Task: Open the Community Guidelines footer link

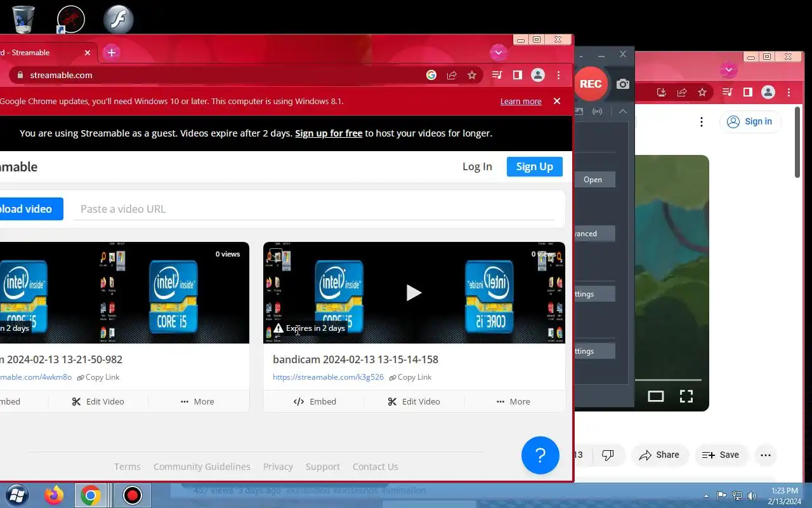Action: tap(202, 467)
